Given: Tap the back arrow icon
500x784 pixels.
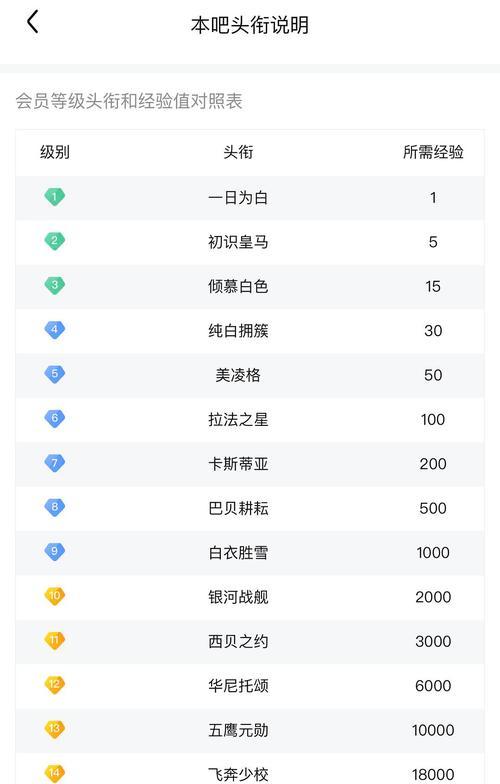Looking at the screenshot, I should click(x=32, y=22).
